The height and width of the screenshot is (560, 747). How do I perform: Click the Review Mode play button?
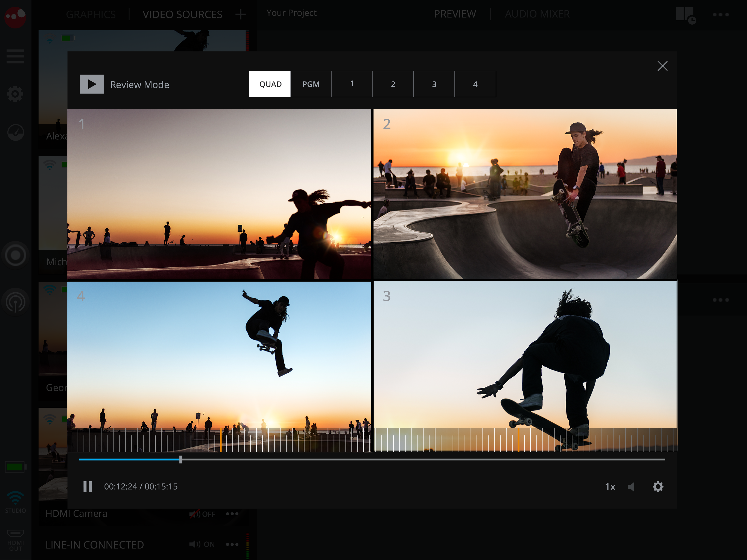tap(92, 84)
